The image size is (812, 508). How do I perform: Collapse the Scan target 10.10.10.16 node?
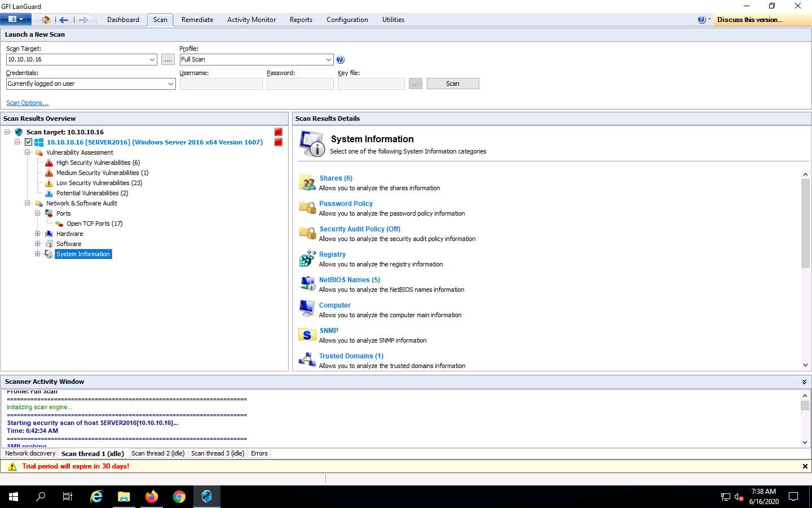(x=7, y=132)
